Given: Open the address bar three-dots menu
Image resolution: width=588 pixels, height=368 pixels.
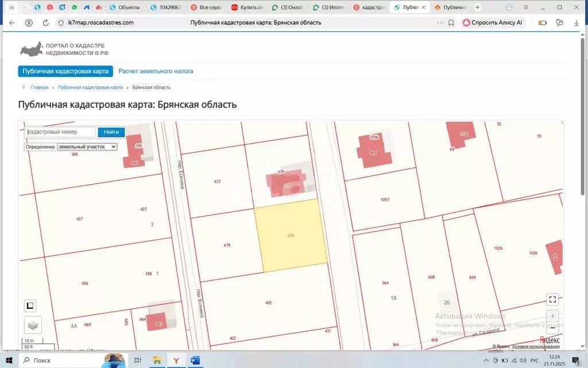Looking at the screenshot, I should tap(440, 22).
